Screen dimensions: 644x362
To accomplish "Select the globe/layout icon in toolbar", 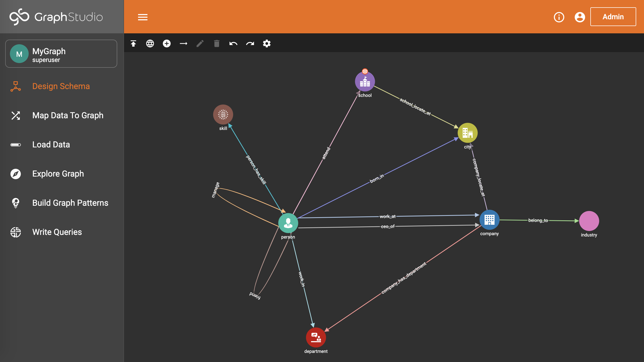I will (150, 43).
